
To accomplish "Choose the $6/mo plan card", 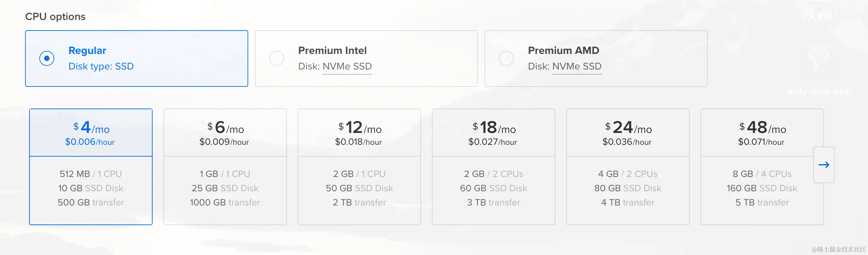I will [225, 167].
